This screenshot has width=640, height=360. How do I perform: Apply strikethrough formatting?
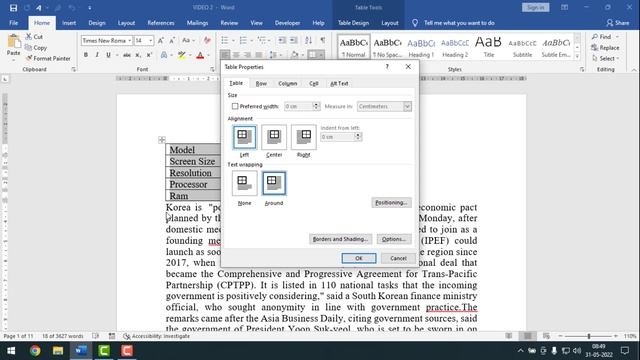127,55
